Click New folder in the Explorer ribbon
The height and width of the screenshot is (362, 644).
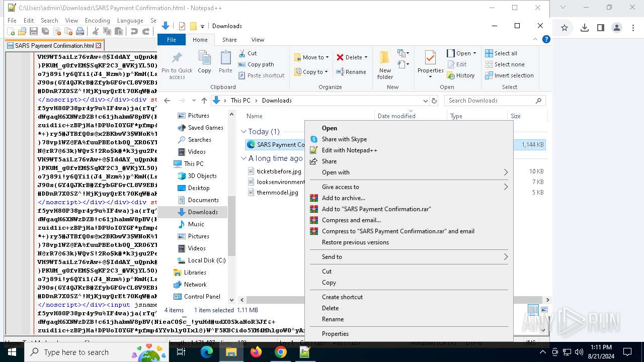(x=385, y=64)
